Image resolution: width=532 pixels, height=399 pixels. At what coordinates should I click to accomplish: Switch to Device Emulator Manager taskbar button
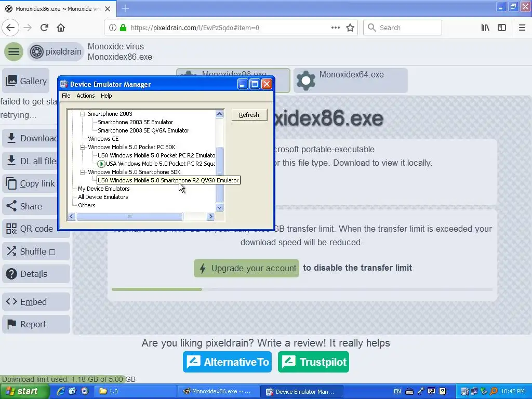pyautogui.click(x=302, y=391)
